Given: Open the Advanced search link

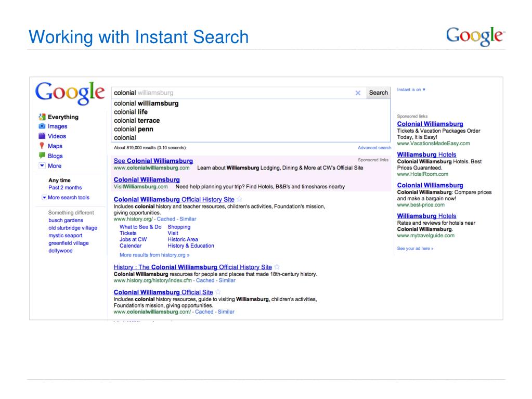Looking at the screenshot, I should (x=374, y=148).
